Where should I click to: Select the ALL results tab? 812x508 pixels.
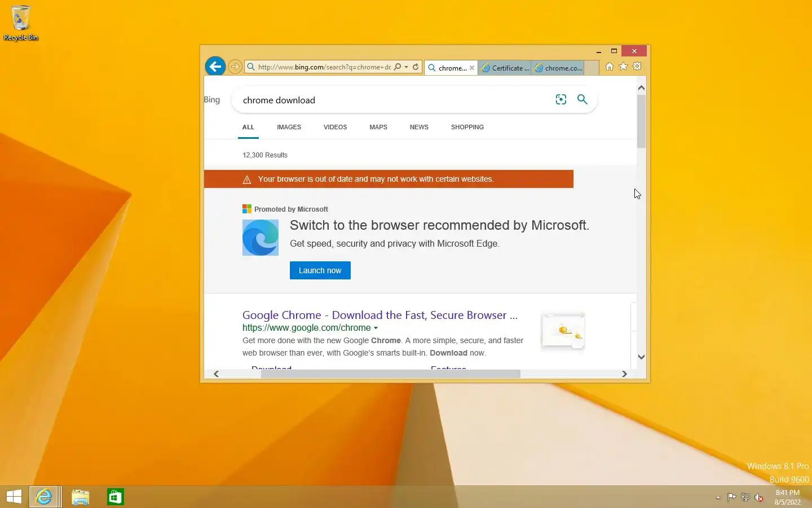248,127
